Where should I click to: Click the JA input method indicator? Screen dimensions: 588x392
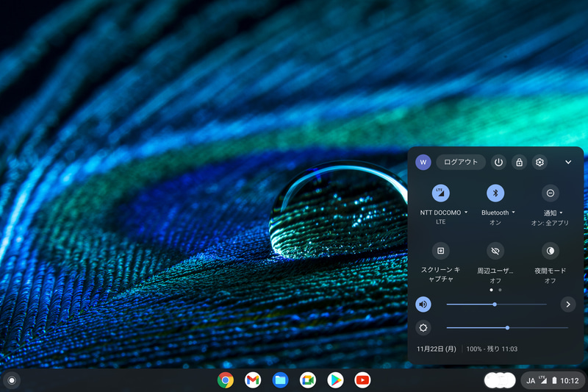[531, 381]
